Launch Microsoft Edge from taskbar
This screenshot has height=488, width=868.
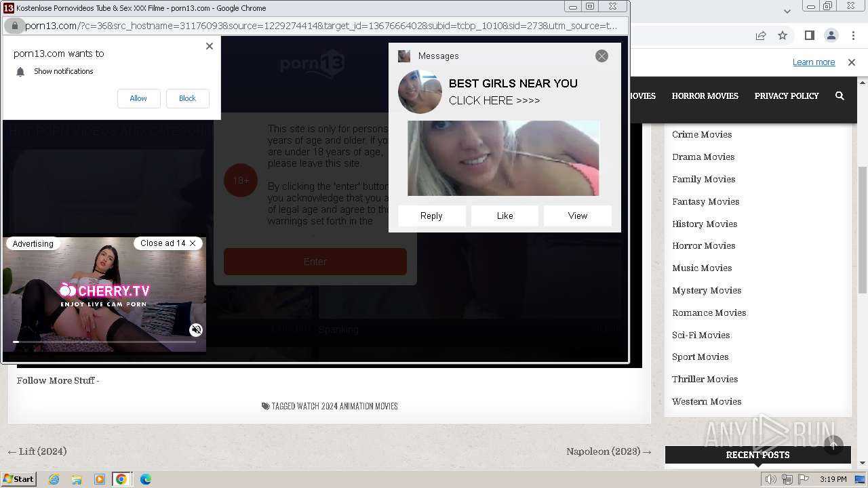pos(145,479)
